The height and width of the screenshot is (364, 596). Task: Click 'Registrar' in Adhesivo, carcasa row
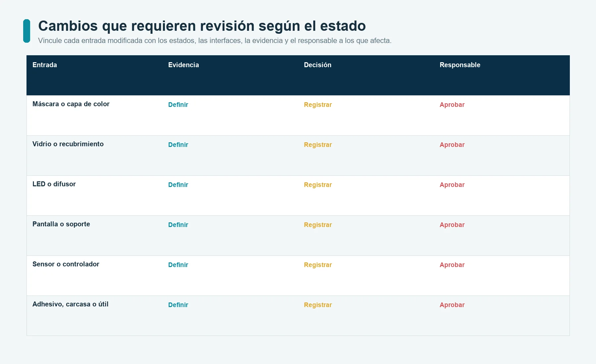pyautogui.click(x=318, y=305)
